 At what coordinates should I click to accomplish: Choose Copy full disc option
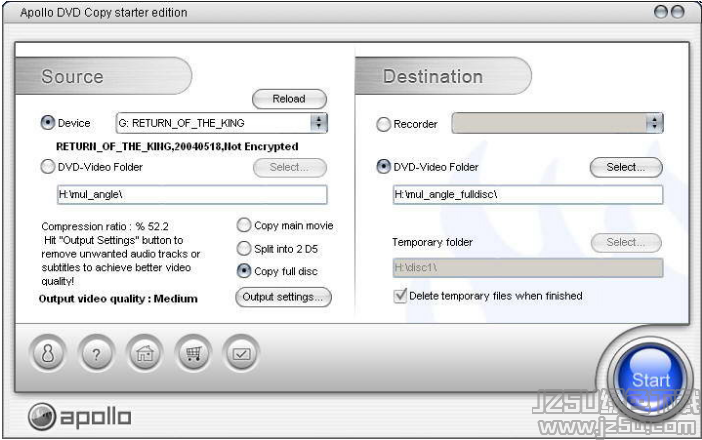tap(244, 271)
